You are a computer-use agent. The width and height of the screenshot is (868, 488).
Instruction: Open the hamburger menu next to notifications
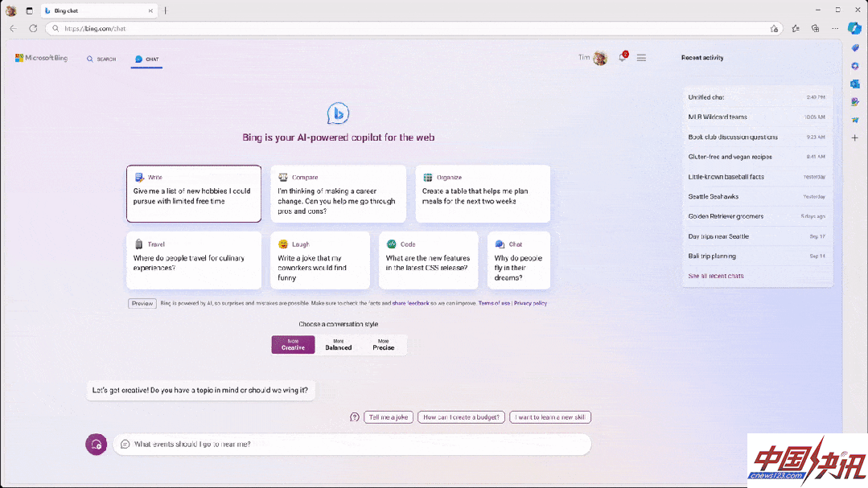click(x=641, y=58)
